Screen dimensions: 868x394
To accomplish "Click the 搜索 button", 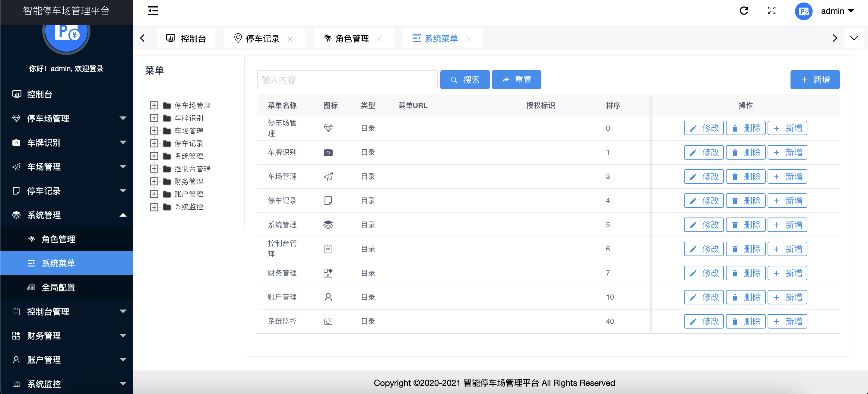I will [465, 80].
